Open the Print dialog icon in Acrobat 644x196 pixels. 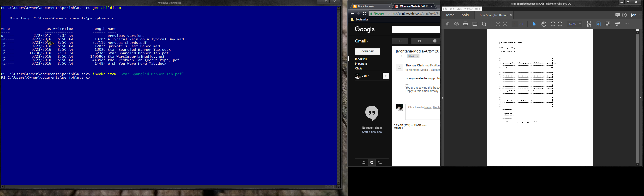(x=465, y=24)
